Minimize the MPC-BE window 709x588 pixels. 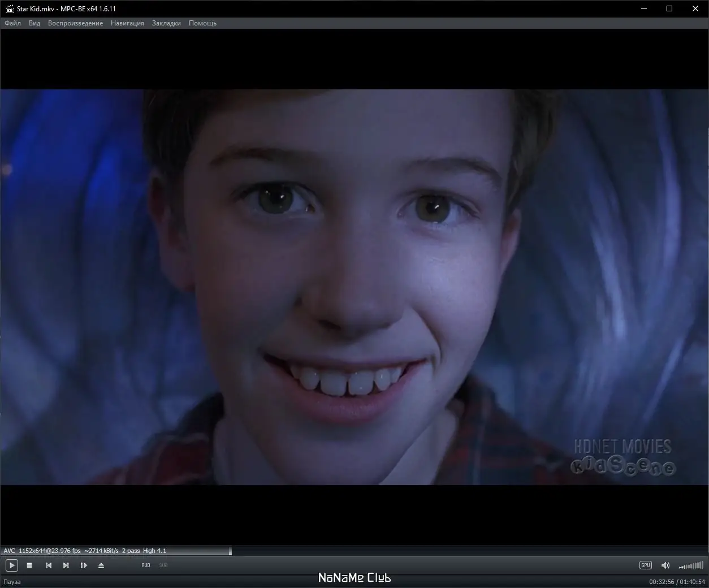click(644, 9)
